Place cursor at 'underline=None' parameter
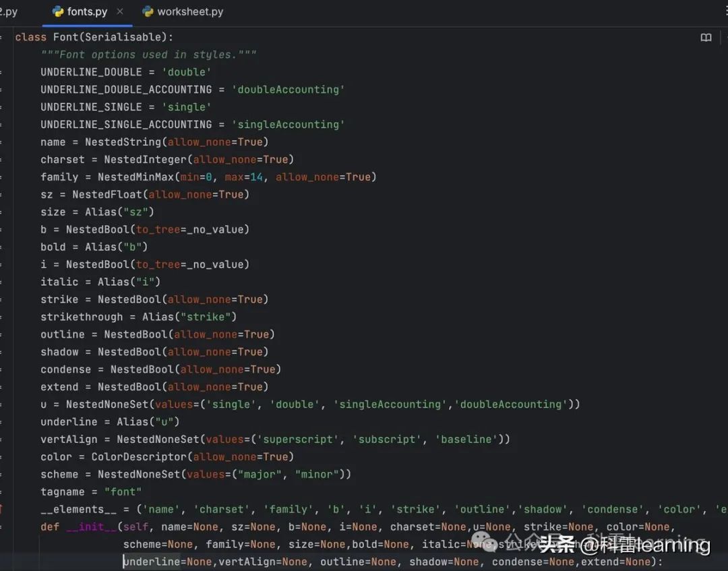728x571 pixels. [x=168, y=562]
